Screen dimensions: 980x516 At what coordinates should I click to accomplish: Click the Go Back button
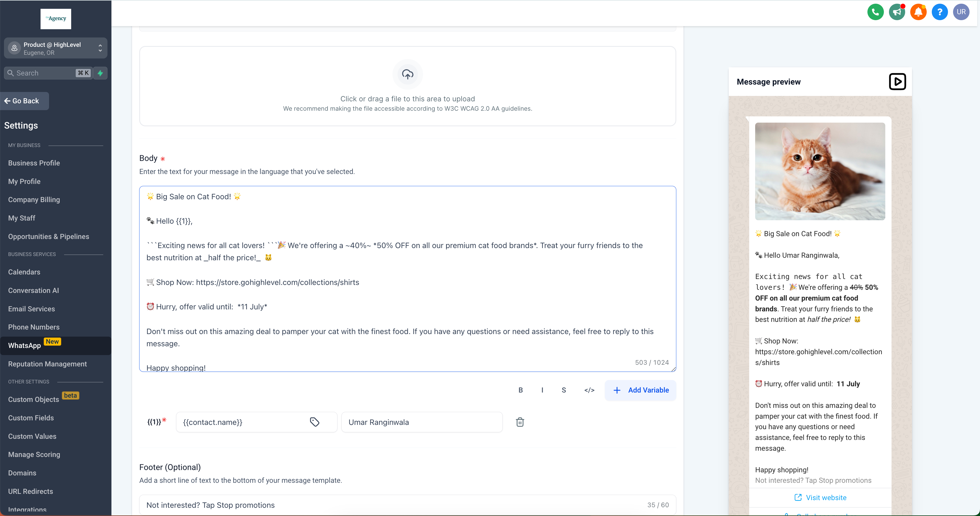25,101
